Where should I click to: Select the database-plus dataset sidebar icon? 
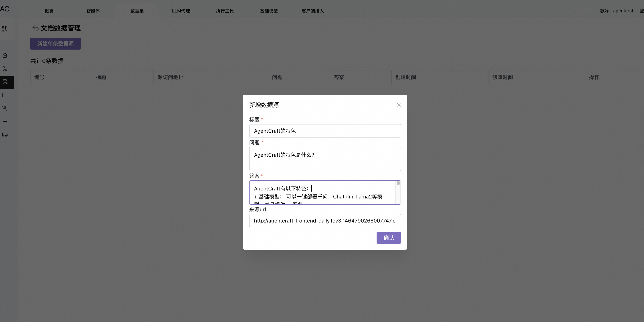coord(5,82)
